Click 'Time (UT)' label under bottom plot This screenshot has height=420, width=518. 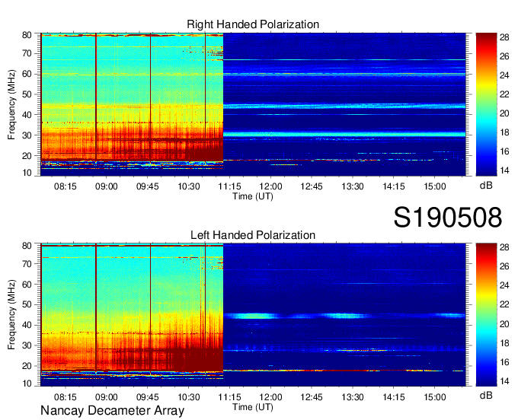coord(253,407)
